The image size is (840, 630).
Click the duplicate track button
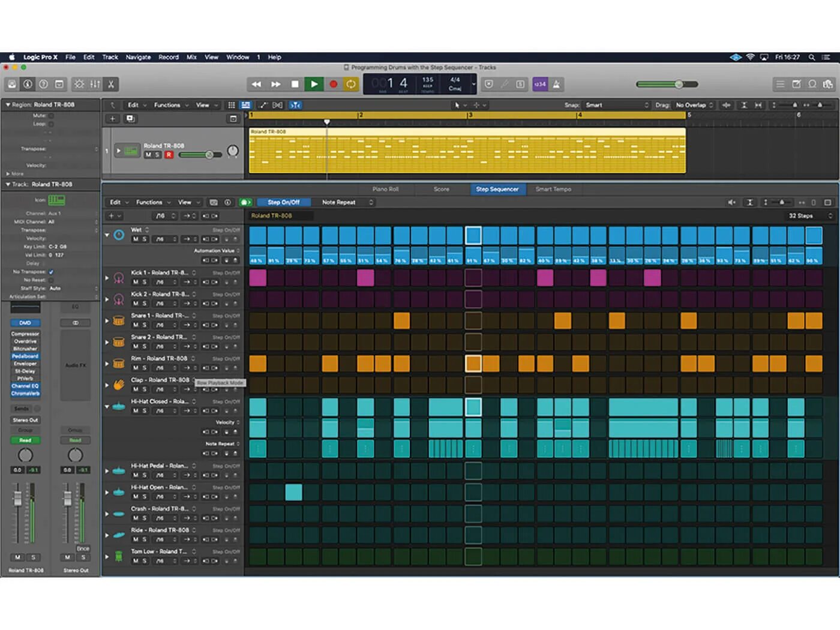tap(130, 119)
